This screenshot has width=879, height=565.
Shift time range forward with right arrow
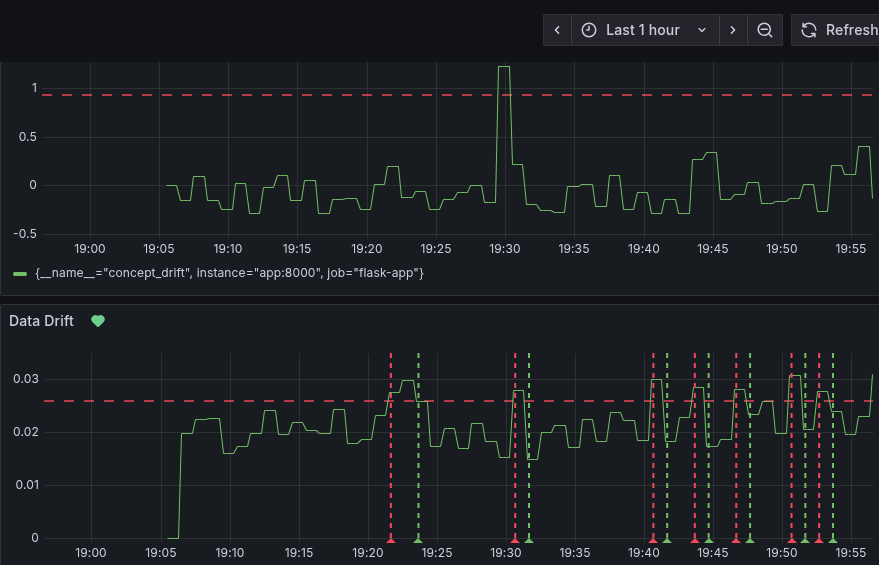tap(733, 30)
